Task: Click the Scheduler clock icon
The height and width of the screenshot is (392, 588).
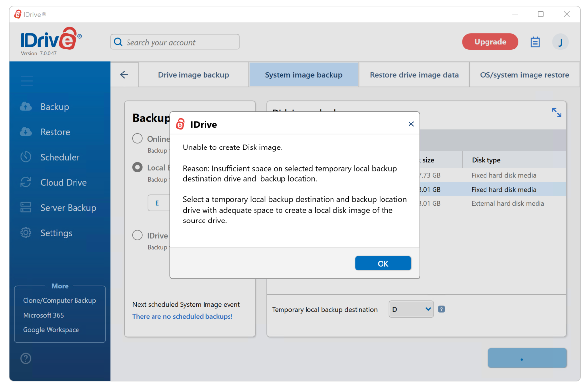Action: point(26,157)
